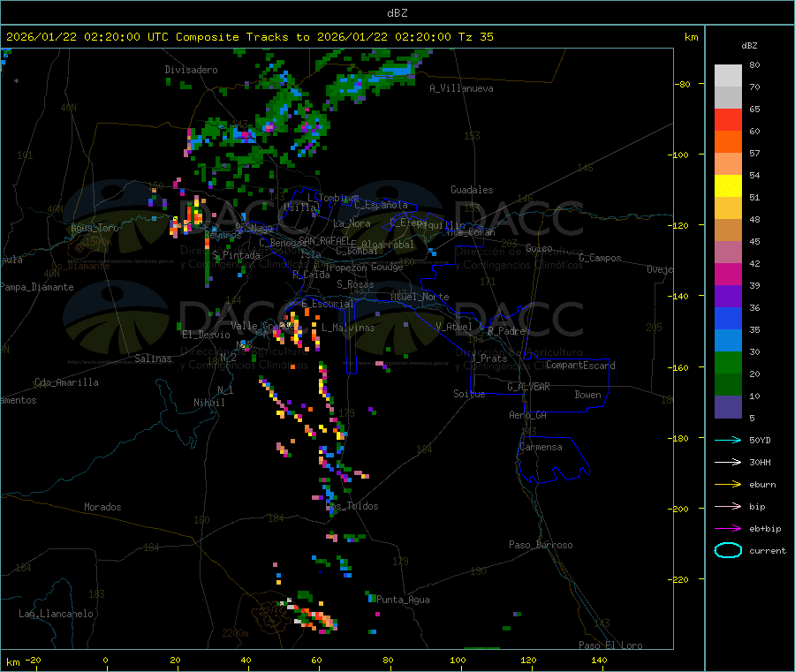
Task: Click the 60 dBZ orange color swatch
Action: tap(728, 142)
